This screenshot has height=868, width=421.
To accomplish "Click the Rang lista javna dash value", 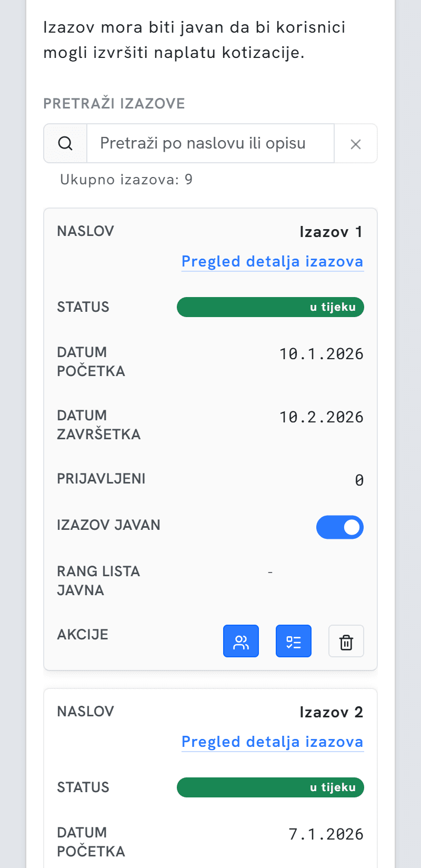I will (270, 571).
